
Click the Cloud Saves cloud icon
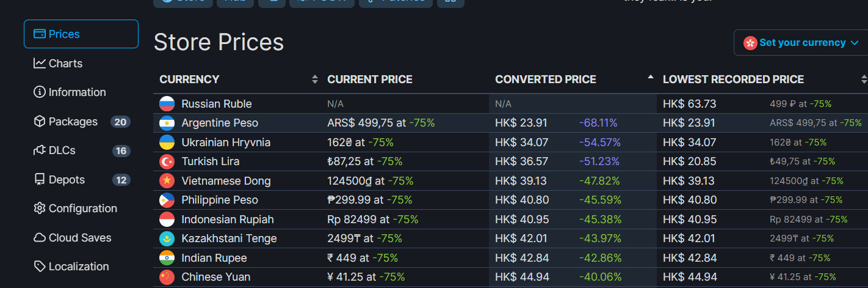[x=40, y=238]
